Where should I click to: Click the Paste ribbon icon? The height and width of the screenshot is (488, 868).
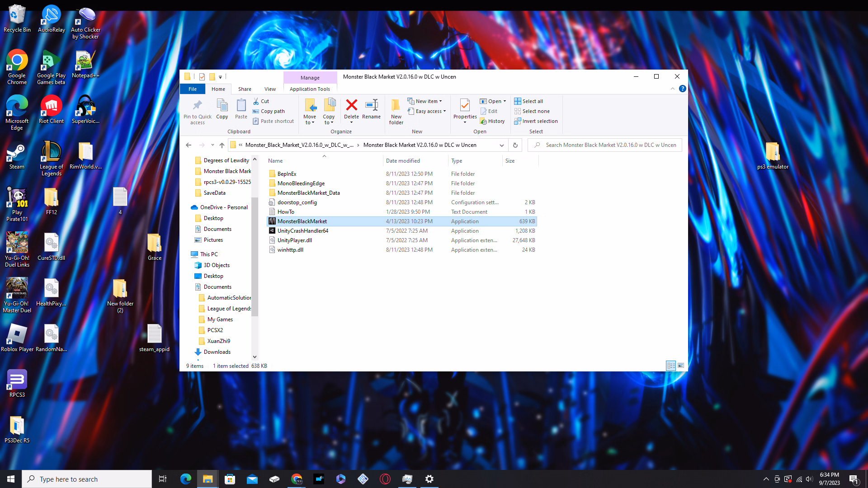(241, 109)
